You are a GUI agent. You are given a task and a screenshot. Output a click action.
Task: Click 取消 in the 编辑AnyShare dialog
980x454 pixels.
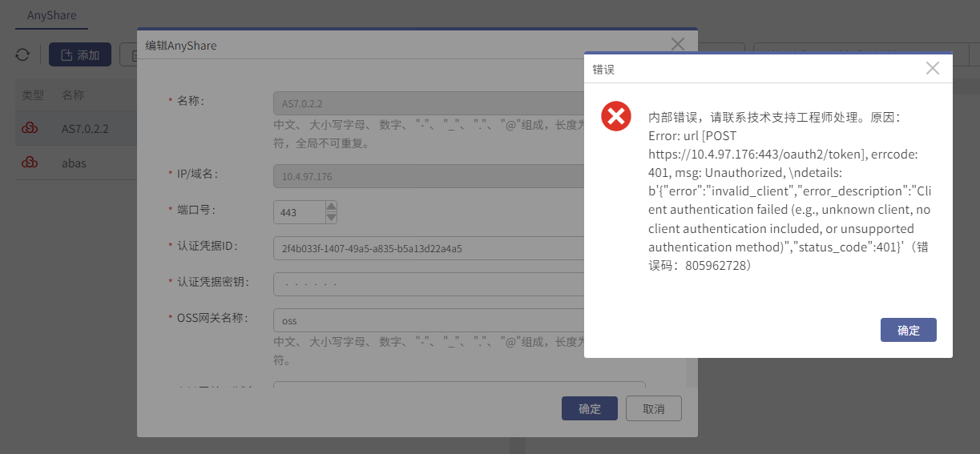point(654,408)
